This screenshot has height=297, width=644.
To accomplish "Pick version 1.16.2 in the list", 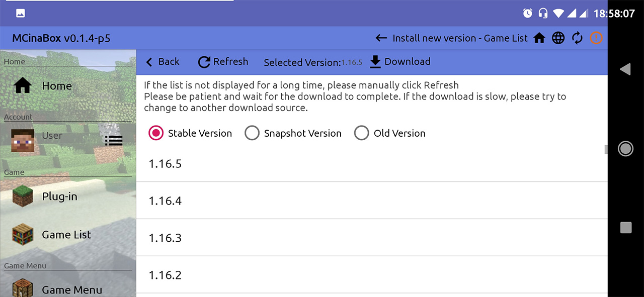I will [165, 275].
